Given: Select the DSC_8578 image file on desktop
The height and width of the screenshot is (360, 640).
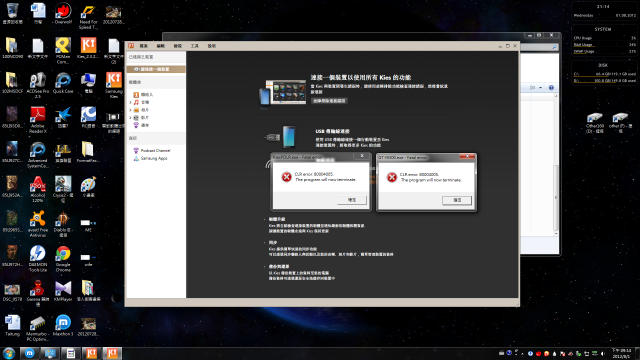Looking at the screenshot, I should (12, 291).
